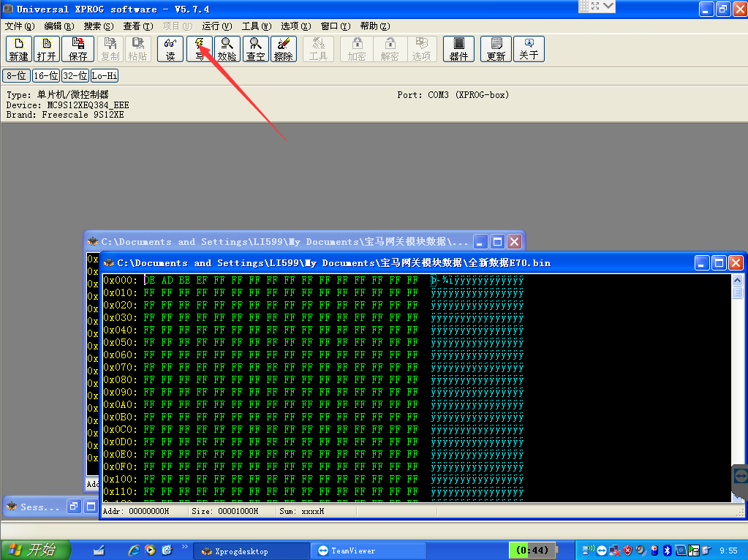Click the hex editor scrollbar up arrow
The height and width of the screenshot is (560, 748).
737,281
